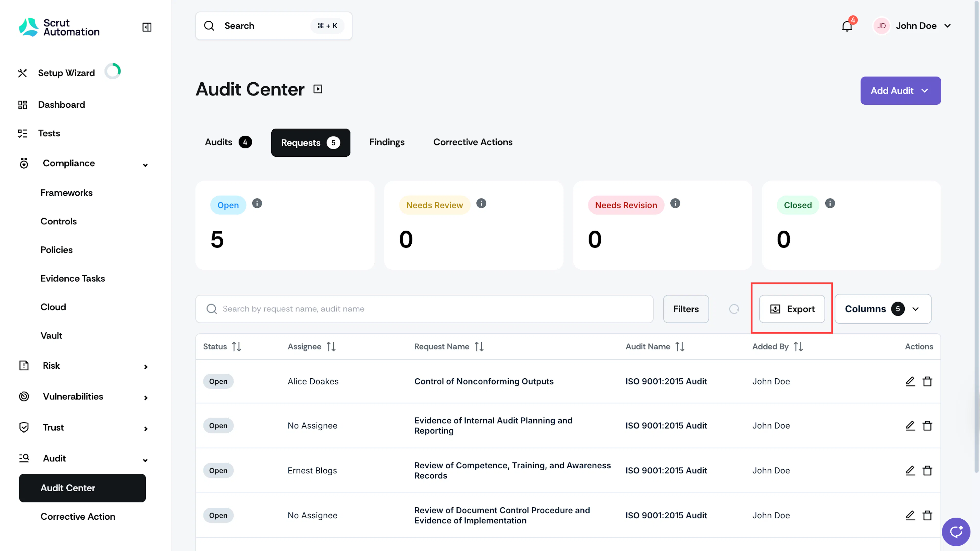Sort the table by Request Name
This screenshot has width=980, height=551.
pos(479,346)
